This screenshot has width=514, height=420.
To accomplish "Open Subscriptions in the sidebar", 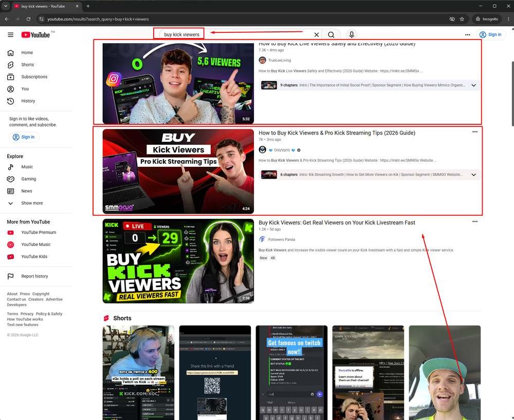I will point(36,77).
